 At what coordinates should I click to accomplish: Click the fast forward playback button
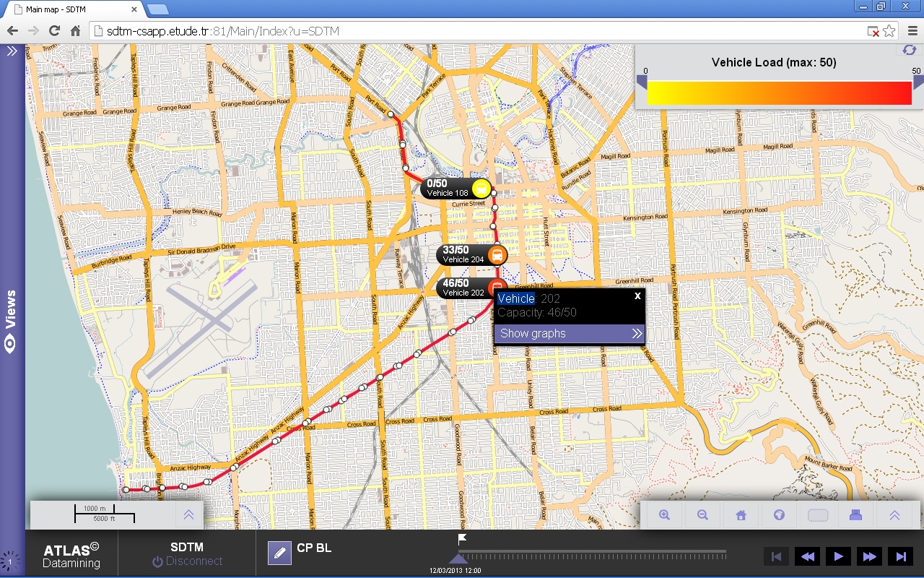pyautogui.click(x=869, y=556)
